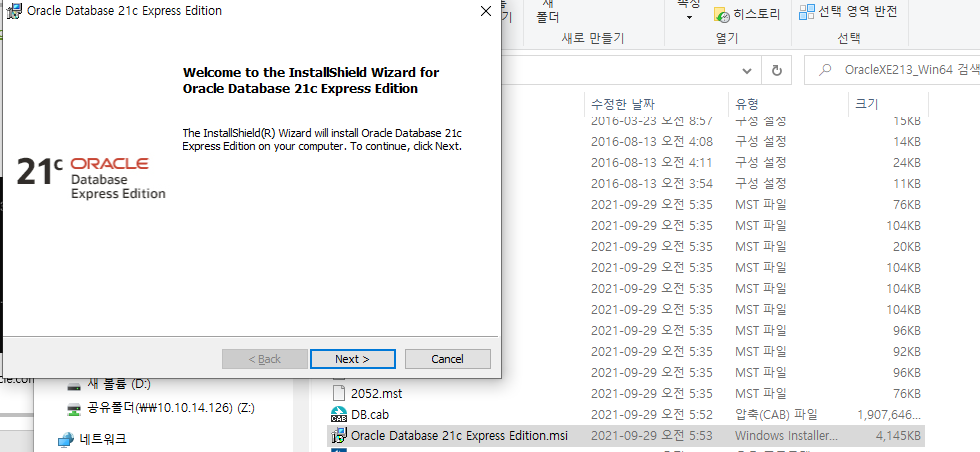The width and height of the screenshot is (980, 452).
Task: Click the magnifier icon in the search box
Action: 826,70
